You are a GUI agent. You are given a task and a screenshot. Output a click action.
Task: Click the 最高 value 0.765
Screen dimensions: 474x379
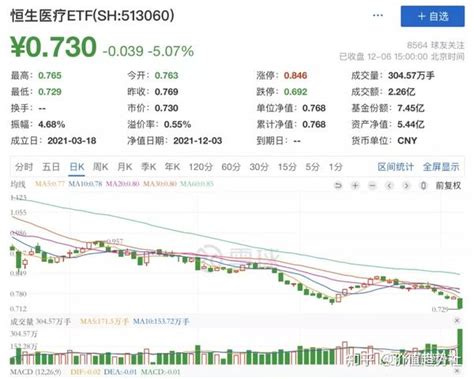[x=50, y=75]
